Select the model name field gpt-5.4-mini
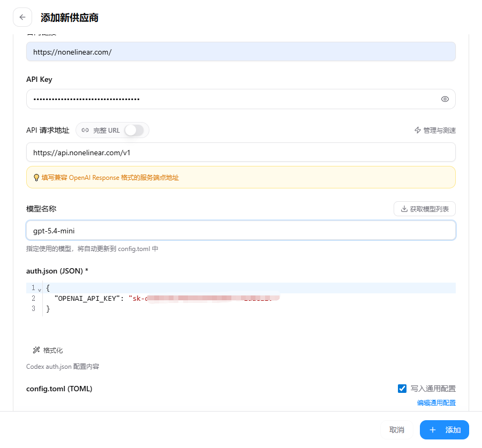This screenshot has height=448, width=482. 240,231
